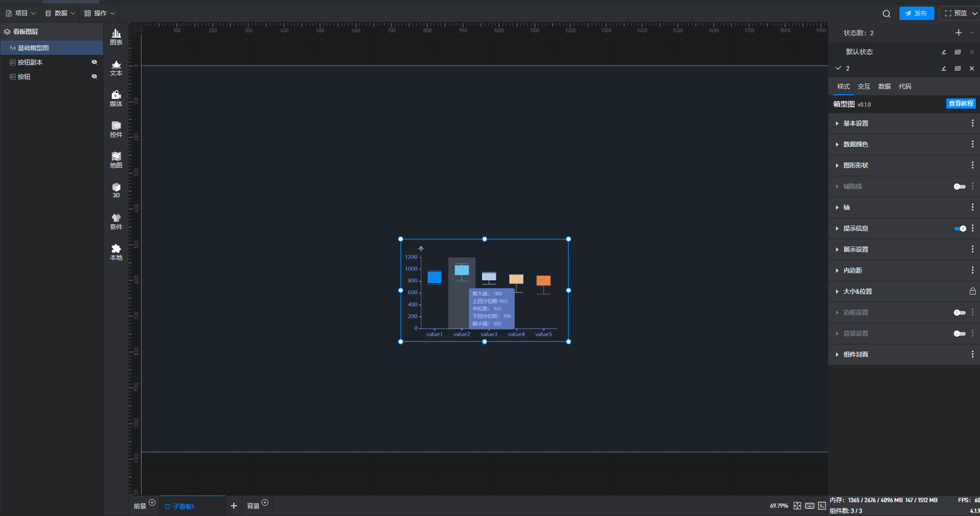
Task: Open the 地图 map components icon
Action: [116, 160]
